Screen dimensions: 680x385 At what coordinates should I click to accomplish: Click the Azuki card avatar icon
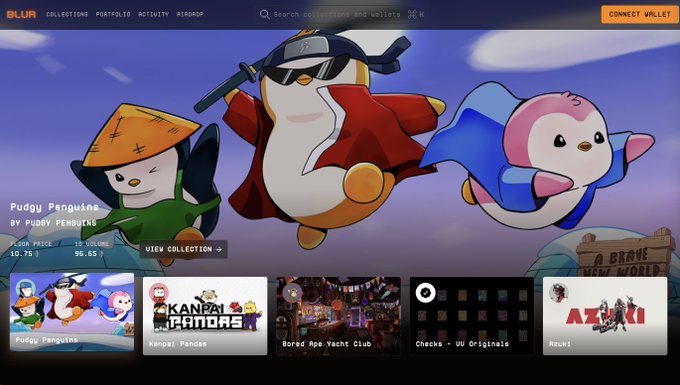[x=559, y=293]
